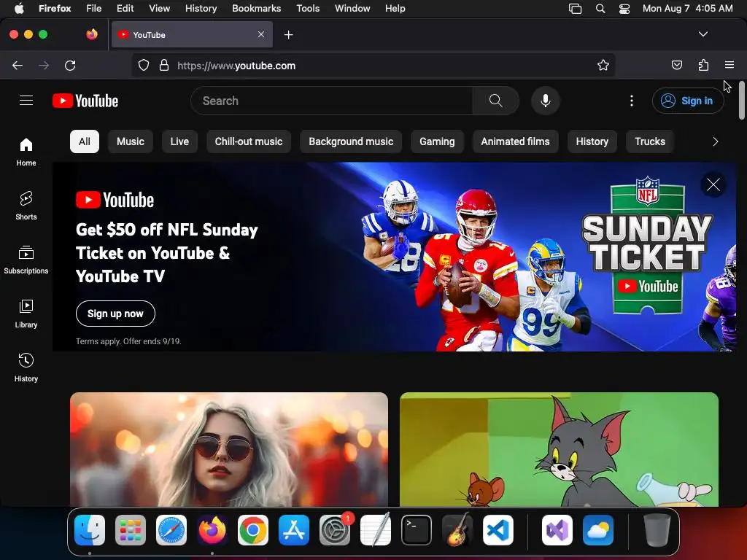The image size is (747, 560).
Task: Close the YouTube tab
Action: (261, 34)
